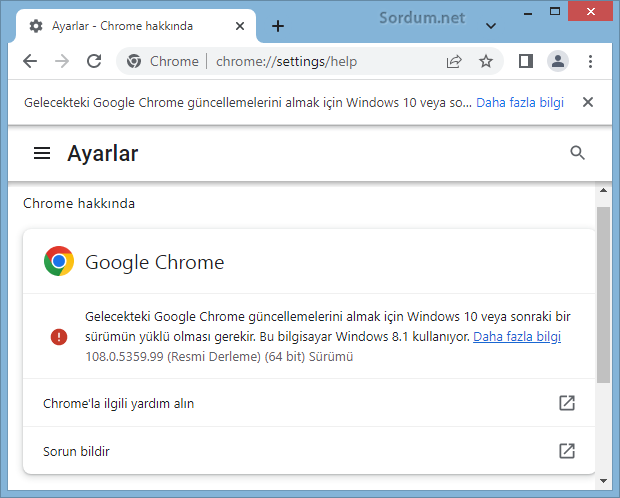This screenshot has width=620, height=498.
Task: Search in settings with magnifier icon
Action: coord(577,153)
